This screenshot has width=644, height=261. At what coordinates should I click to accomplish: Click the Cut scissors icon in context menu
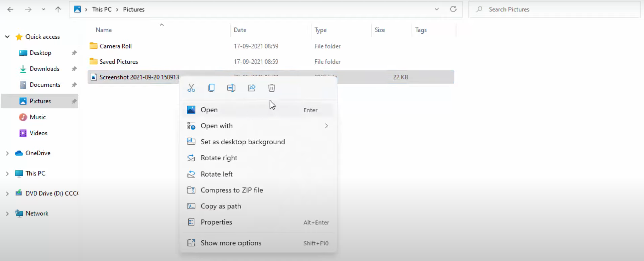coord(191,88)
